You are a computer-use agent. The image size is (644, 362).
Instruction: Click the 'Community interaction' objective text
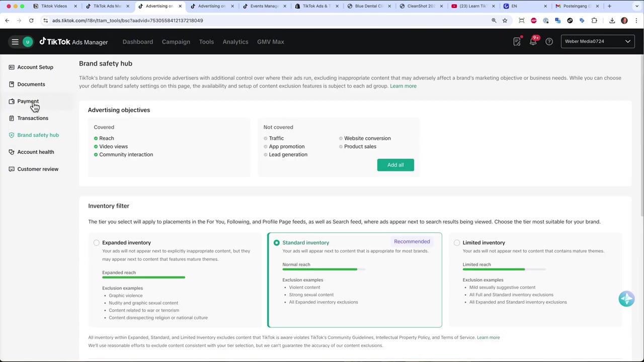tap(126, 155)
